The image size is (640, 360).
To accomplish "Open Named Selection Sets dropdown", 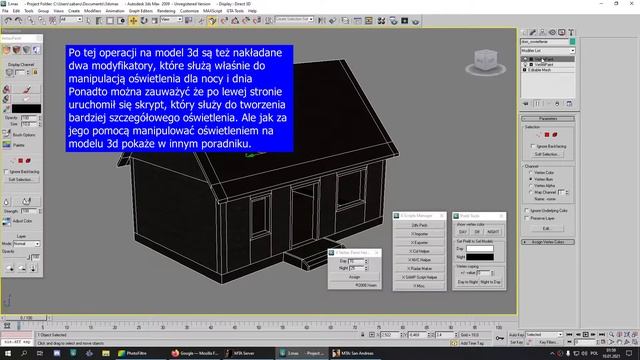I will point(294,20).
